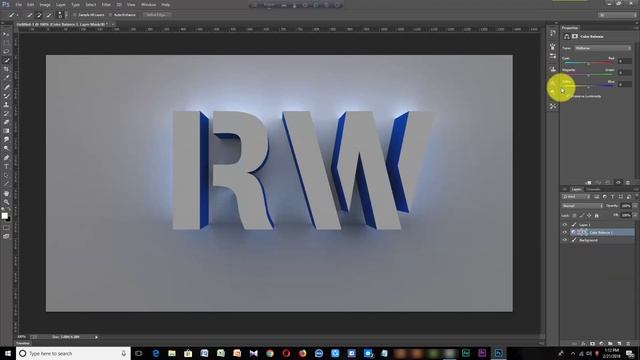This screenshot has height=360, width=640.
Task: Open the layer Kind filter dropdown
Action: 575,197
